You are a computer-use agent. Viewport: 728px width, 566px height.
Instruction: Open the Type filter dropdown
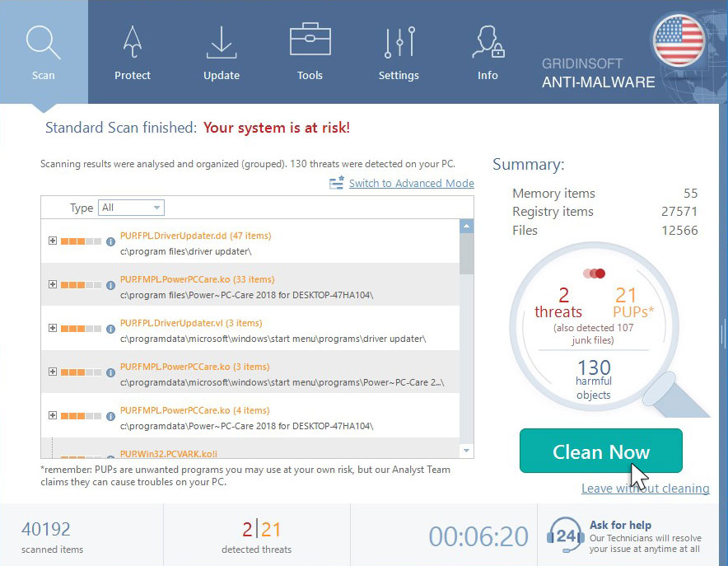[130, 208]
